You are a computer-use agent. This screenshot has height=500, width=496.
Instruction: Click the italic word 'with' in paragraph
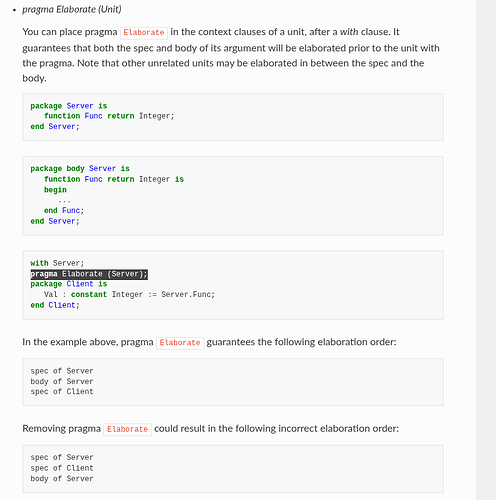pyautogui.click(x=349, y=32)
